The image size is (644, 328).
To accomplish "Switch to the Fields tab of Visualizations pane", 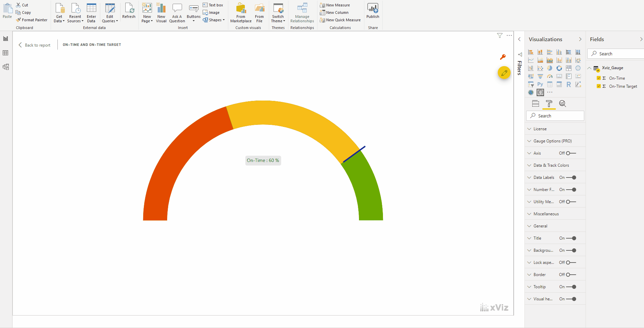I will point(536,104).
